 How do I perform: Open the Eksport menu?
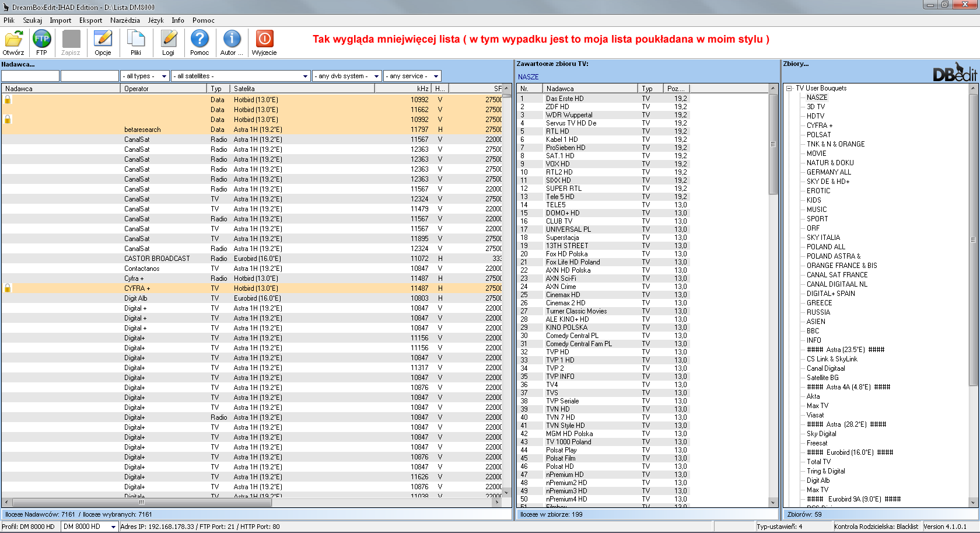tap(90, 20)
